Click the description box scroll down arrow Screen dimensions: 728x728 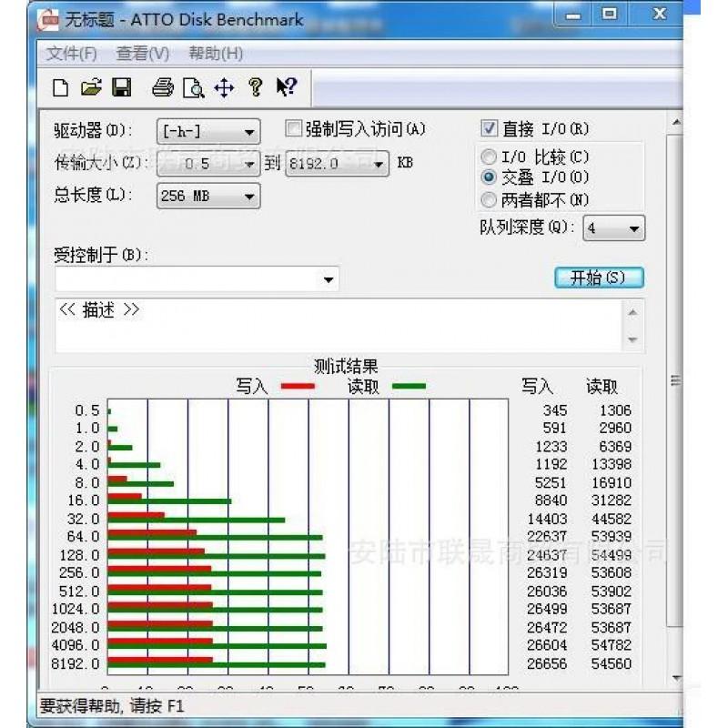[632, 339]
